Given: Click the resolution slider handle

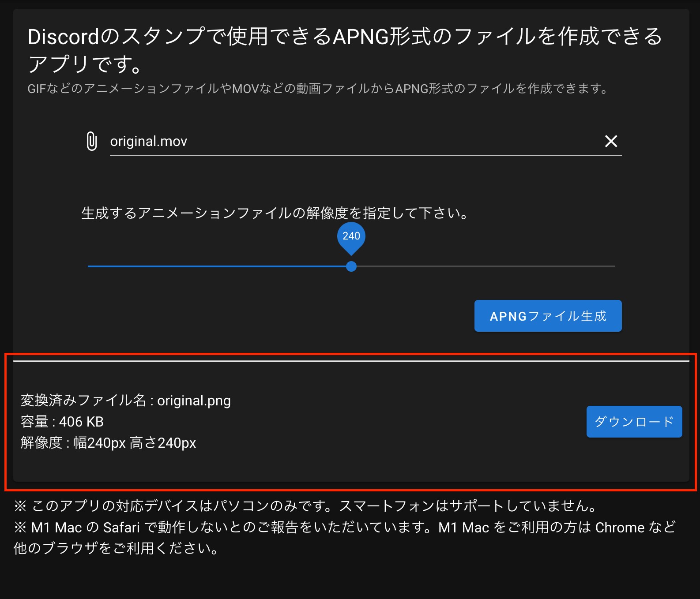Looking at the screenshot, I should tap(351, 266).
